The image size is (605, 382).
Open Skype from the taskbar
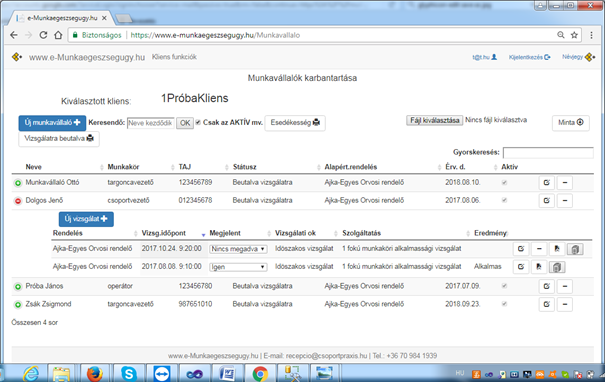128,374
